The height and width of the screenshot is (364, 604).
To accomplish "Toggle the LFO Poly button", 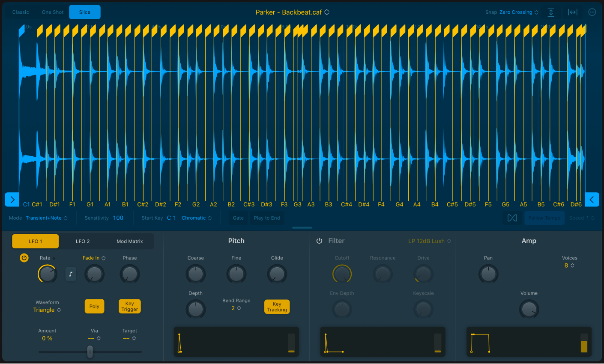I will 94,306.
